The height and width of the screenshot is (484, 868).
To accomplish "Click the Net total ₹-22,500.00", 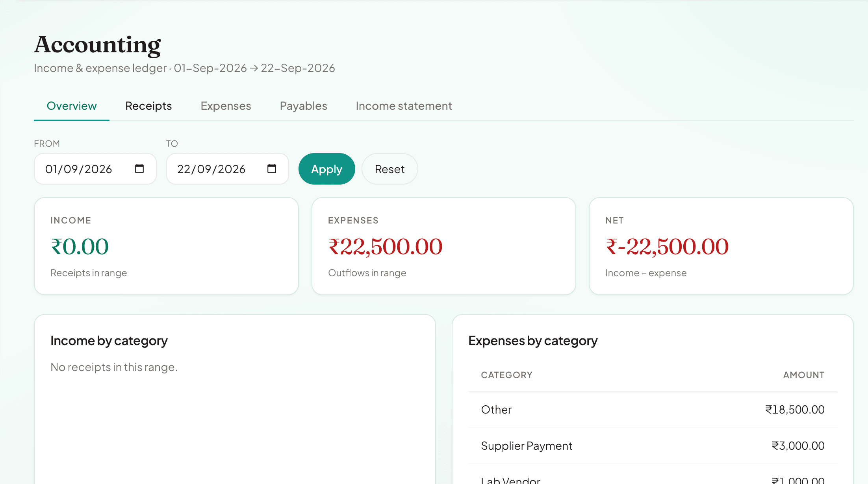I will tap(667, 247).
